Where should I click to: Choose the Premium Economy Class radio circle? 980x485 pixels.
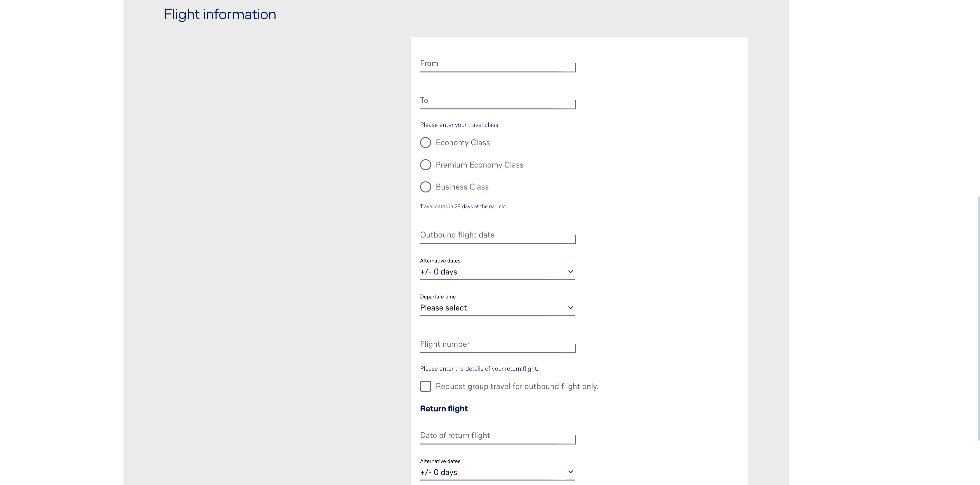click(425, 165)
